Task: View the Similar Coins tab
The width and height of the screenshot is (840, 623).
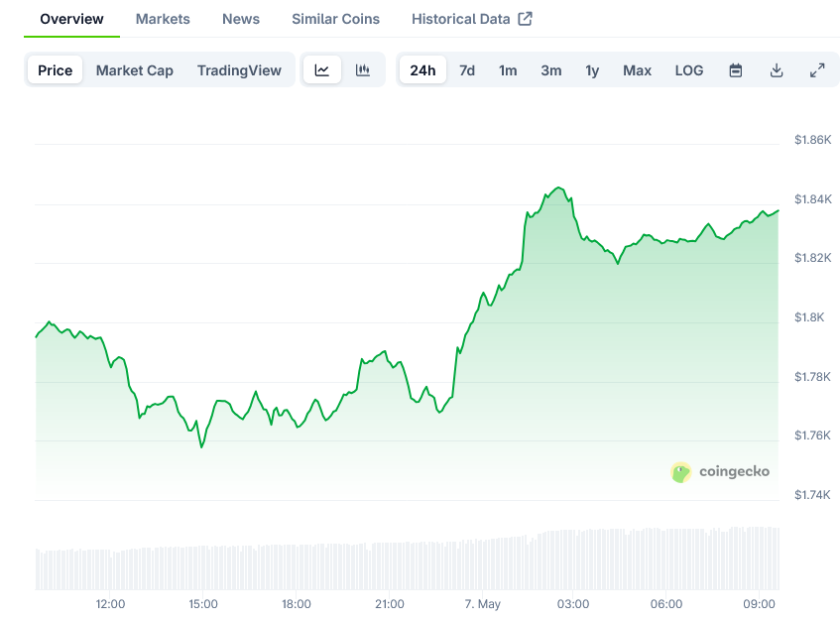Action: coord(334,18)
